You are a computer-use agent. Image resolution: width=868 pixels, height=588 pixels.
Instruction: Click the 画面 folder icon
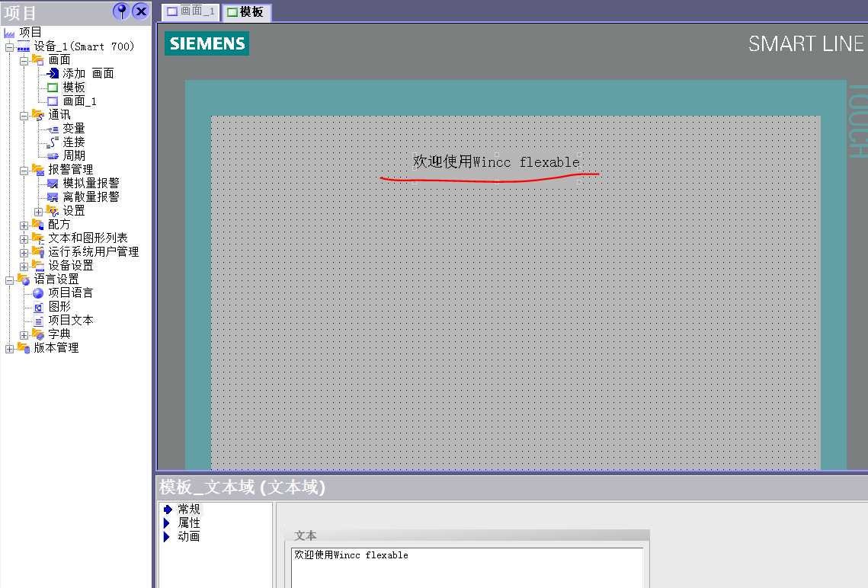click(x=38, y=59)
